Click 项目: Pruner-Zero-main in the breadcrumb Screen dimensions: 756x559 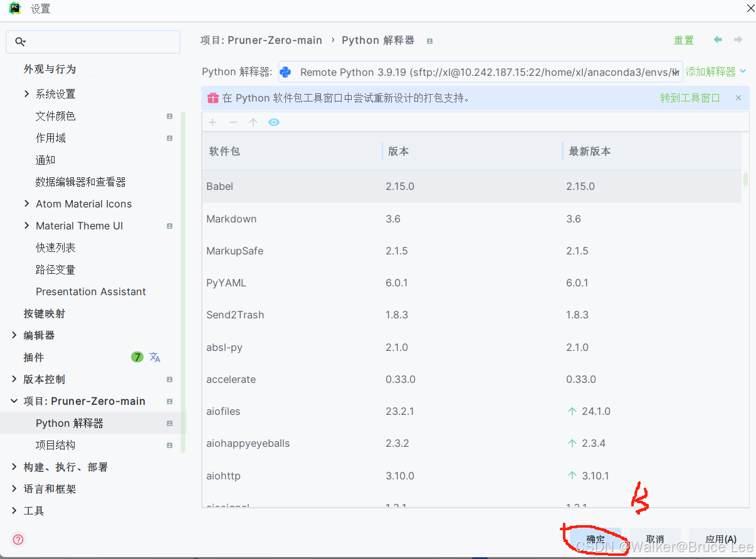pyautogui.click(x=261, y=40)
